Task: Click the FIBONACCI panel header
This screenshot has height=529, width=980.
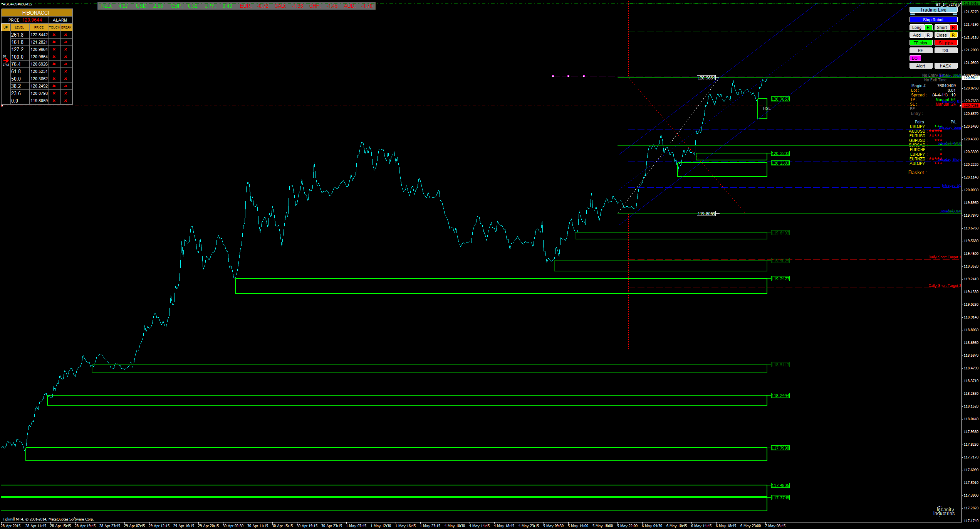Action: pos(37,13)
